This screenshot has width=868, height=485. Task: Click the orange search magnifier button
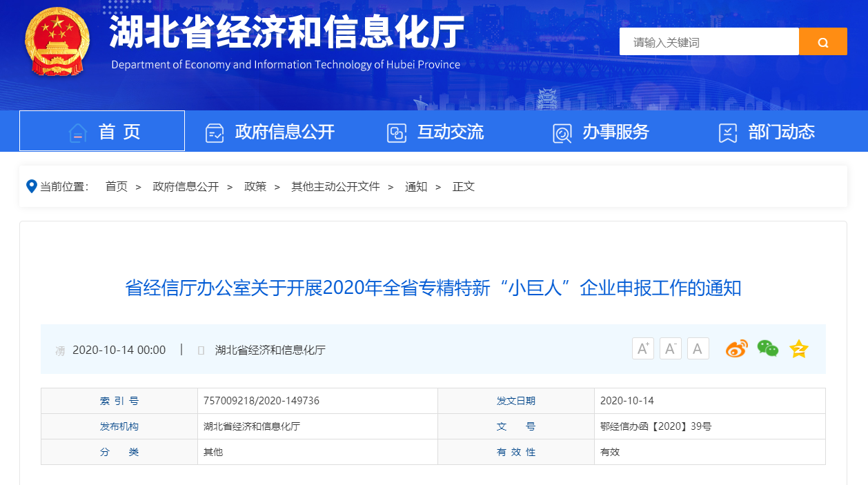coord(822,42)
